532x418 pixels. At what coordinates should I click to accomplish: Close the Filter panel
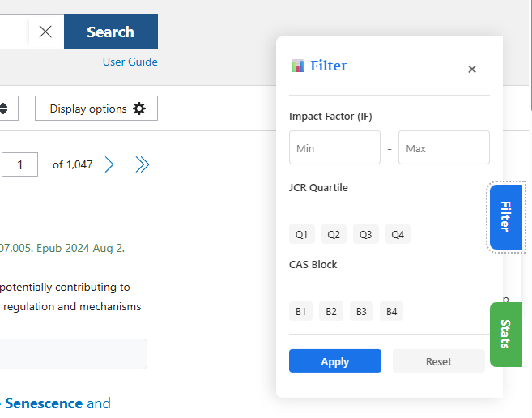[471, 70]
